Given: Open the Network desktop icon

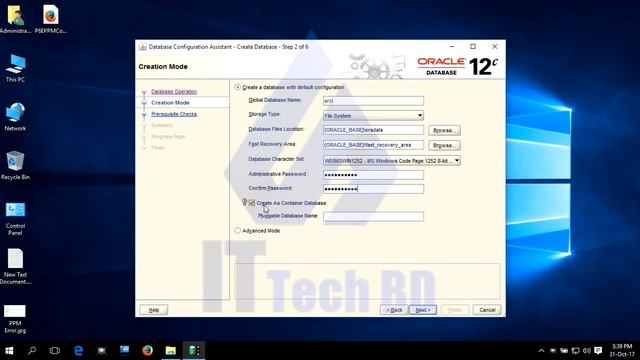Looking at the screenshot, I should click(x=16, y=117).
